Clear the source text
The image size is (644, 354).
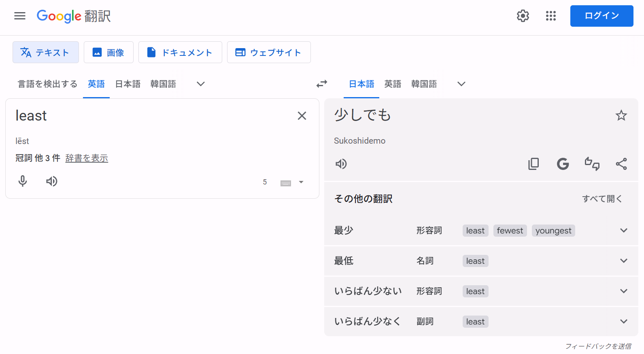pos(302,116)
